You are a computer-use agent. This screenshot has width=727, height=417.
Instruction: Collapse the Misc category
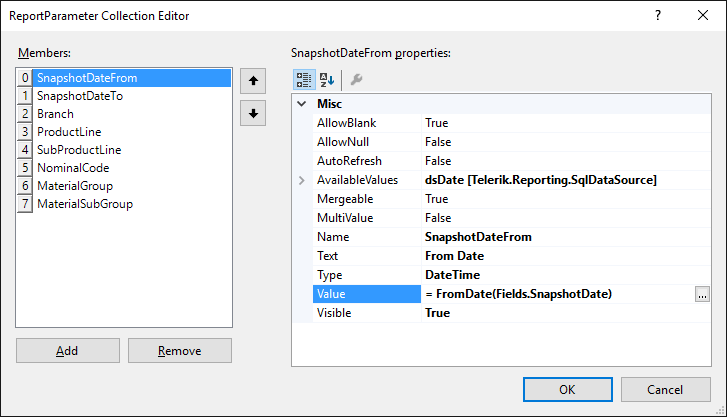point(302,104)
